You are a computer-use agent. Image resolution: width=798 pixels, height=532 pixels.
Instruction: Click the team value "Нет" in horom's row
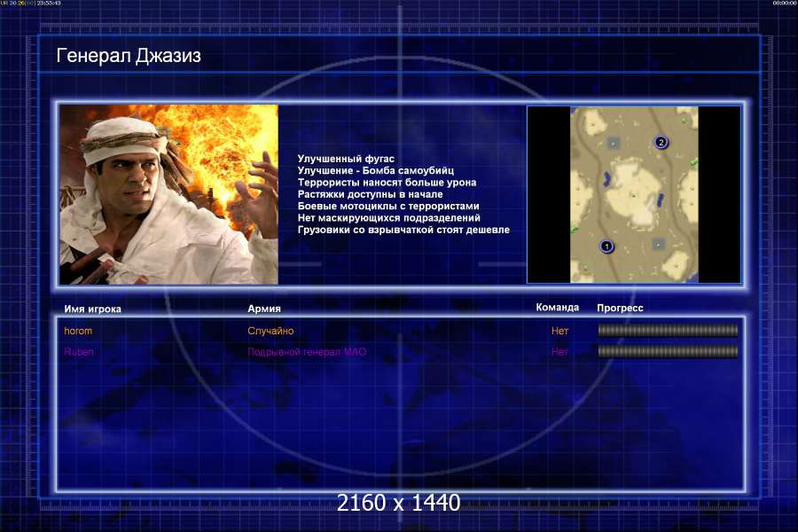pyautogui.click(x=559, y=331)
